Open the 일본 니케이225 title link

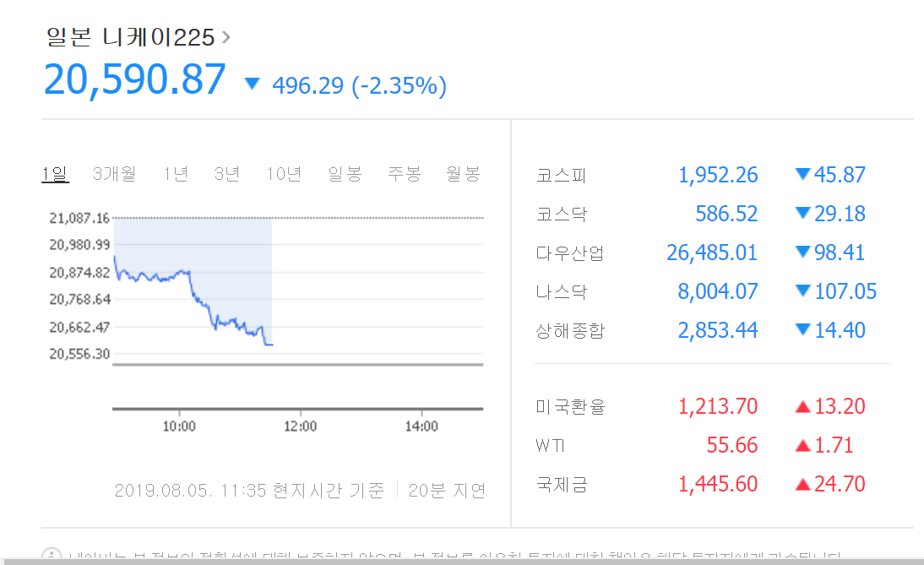(x=130, y=37)
